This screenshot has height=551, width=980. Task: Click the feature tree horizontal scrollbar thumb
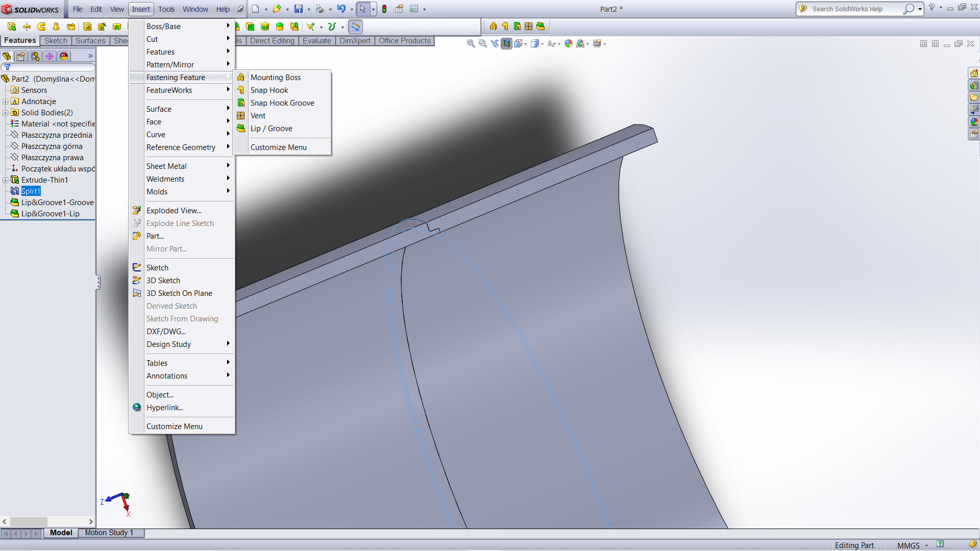coord(29,521)
